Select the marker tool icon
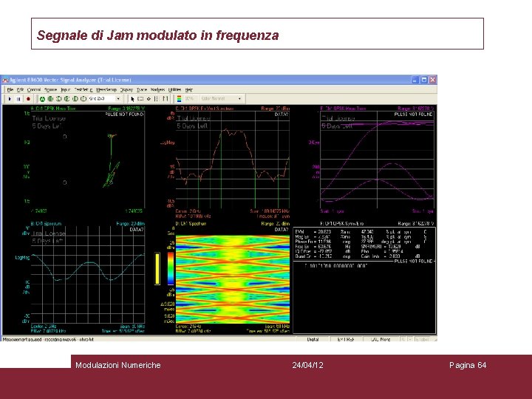This screenshot has width=532, height=399. [149, 99]
